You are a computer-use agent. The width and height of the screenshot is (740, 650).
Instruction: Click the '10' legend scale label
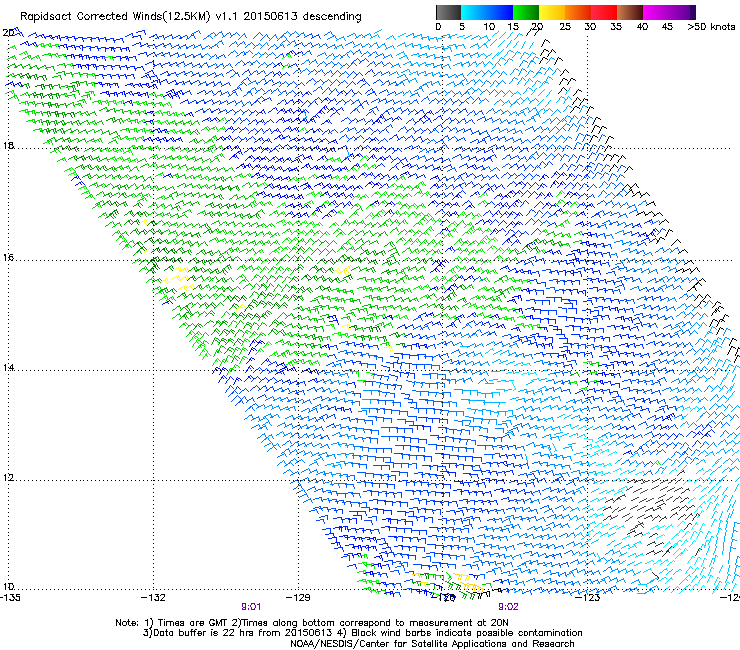pyautogui.click(x=489, y=27)
